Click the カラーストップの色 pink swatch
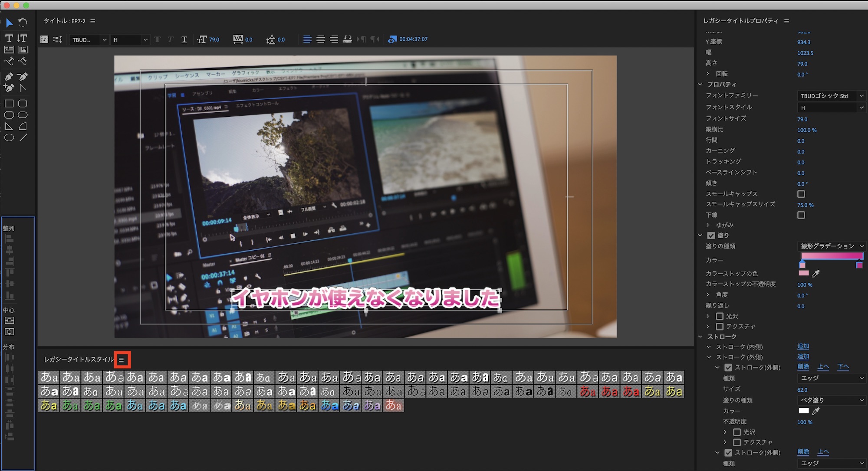 tap(803, 273)
